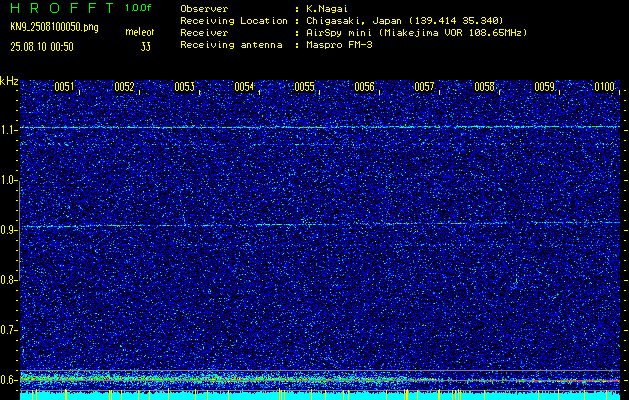Image resolution: width=629 pixels, height=400 pixels.
Task: Click the version number 1.00f
Action: coord(138,8)
